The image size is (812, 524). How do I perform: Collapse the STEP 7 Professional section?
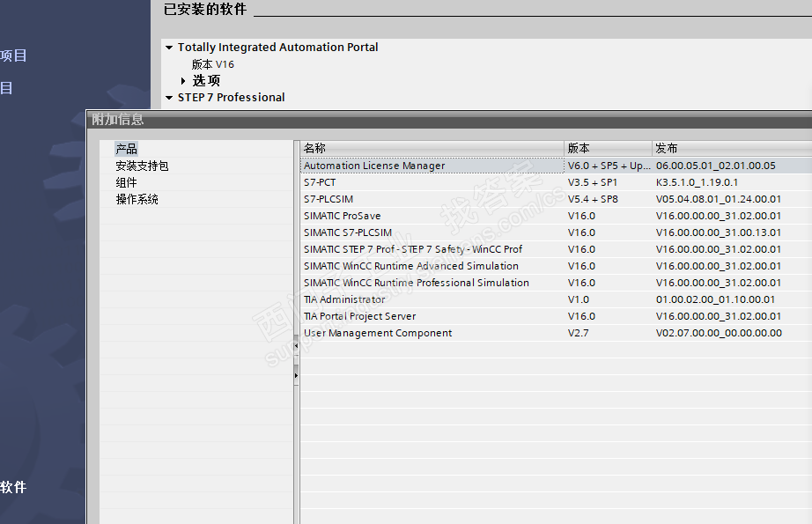pyautogui.click(x=169, y=98)
